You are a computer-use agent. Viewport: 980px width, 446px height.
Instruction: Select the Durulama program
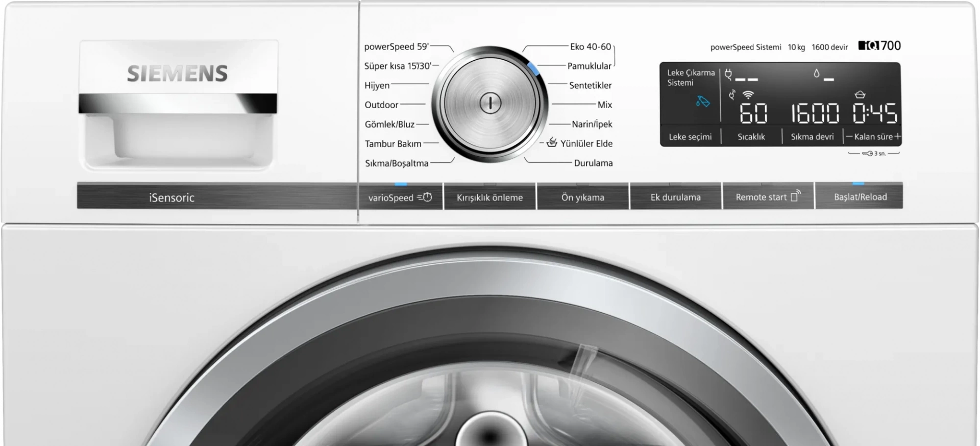click(593, 163)
